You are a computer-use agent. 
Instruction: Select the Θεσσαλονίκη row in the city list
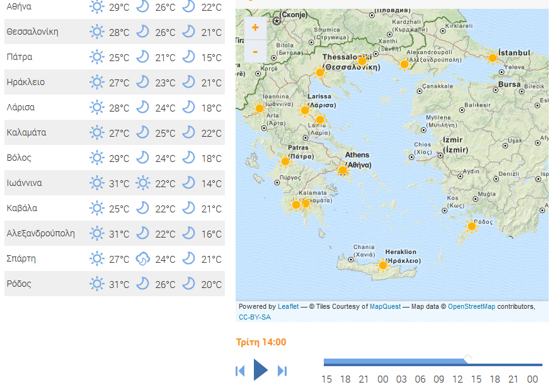pyautogui.click(x=114, y=32)
